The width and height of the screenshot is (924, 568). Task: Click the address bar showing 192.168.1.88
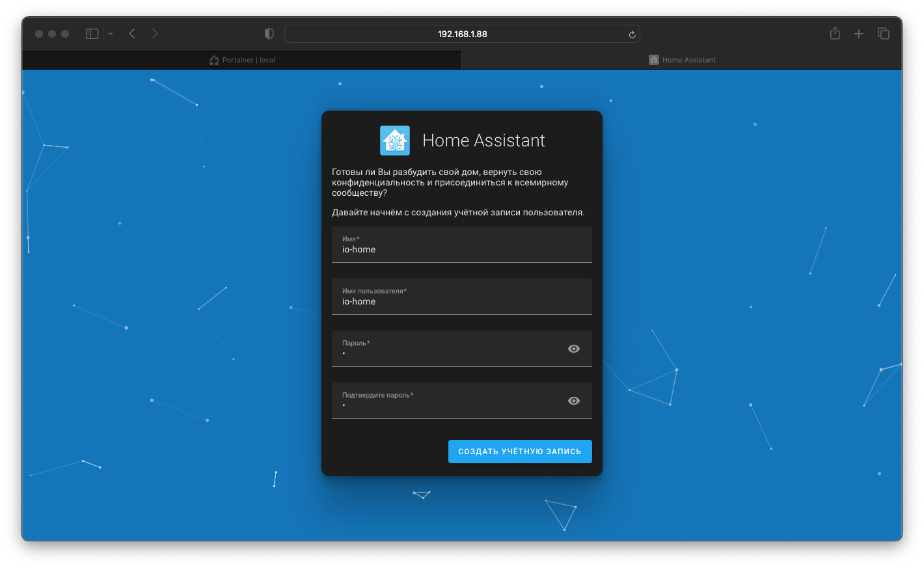click(461, 33)
